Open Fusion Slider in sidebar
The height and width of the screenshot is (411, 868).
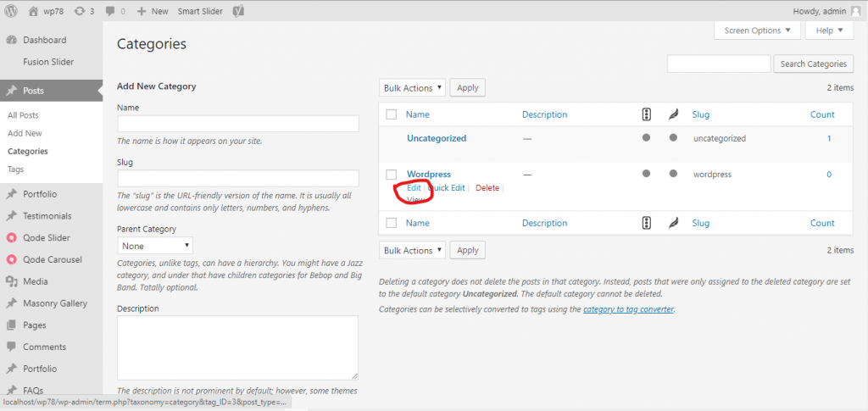tap(48, 62)
